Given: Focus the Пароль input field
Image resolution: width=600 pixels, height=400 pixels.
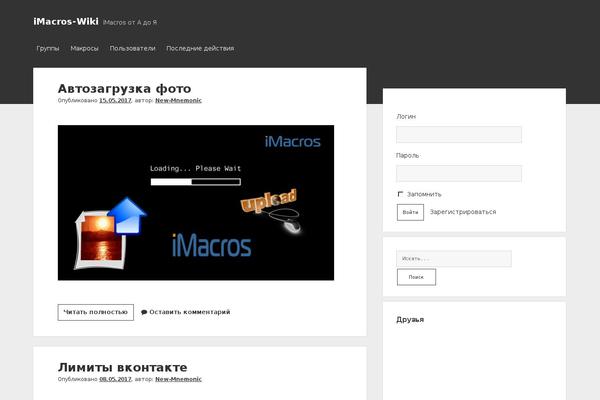Looking at the screenshot, I should 459,173.
